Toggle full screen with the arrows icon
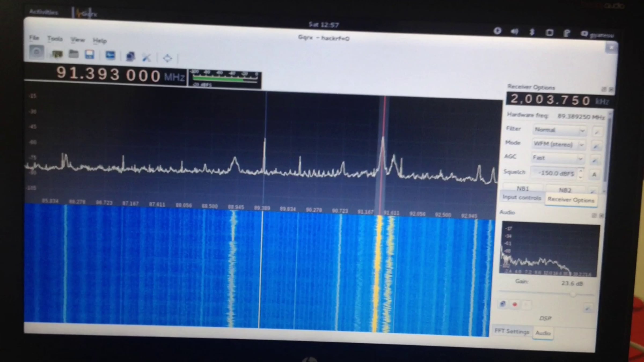 [x=167, y=58]
